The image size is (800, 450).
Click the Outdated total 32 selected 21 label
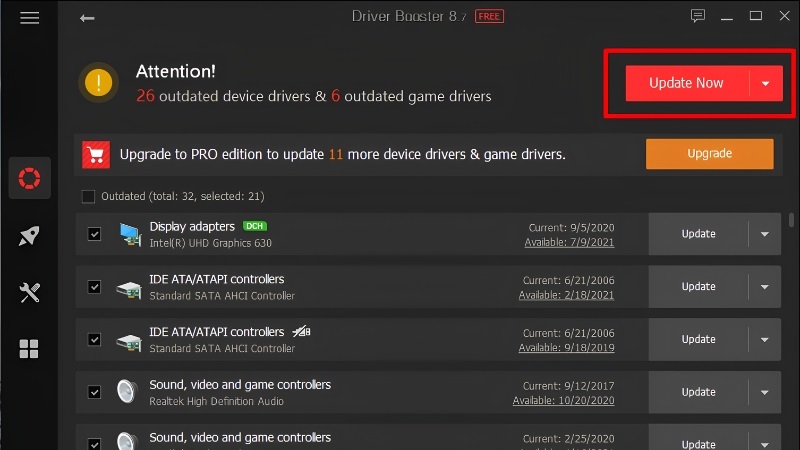[x=183, y=196]
